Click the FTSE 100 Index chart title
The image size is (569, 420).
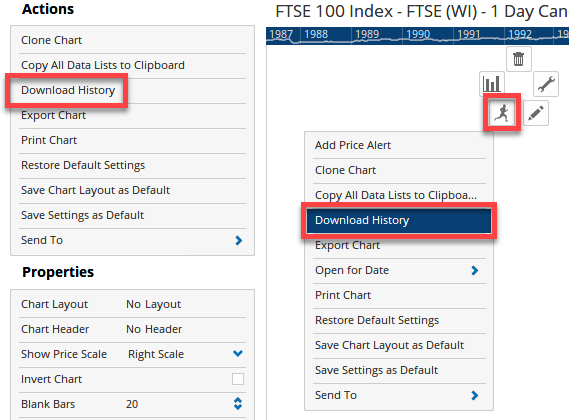(422, 12)
